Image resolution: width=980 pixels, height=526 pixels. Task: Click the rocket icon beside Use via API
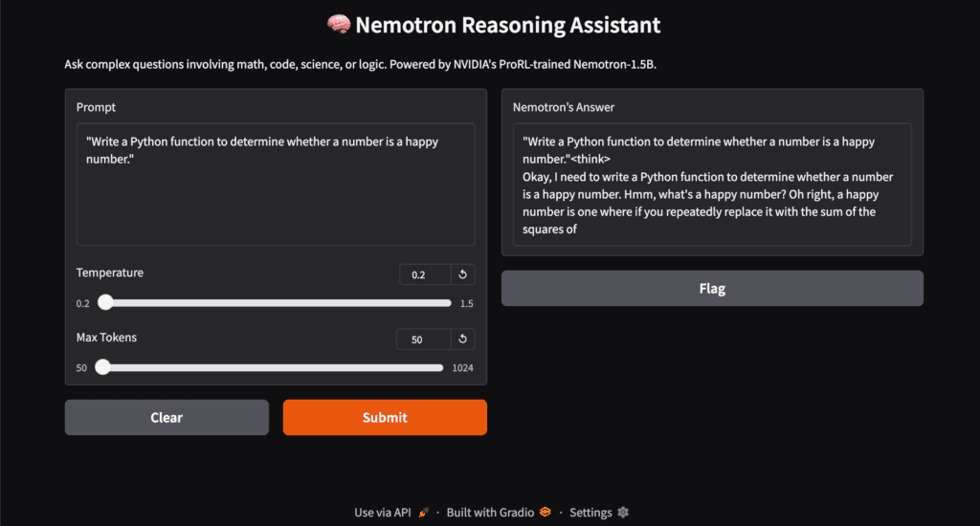[424, 513]
